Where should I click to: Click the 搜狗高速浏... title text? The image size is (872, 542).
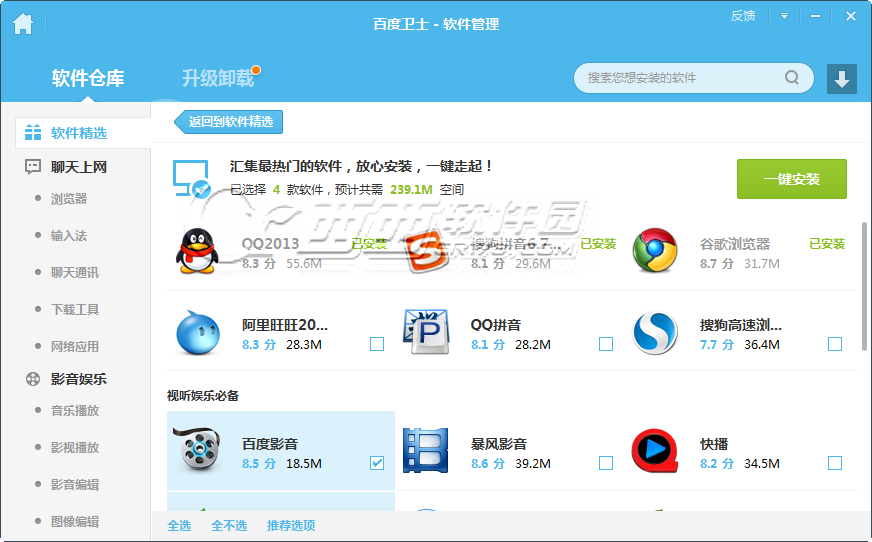[x=741, y=325]
